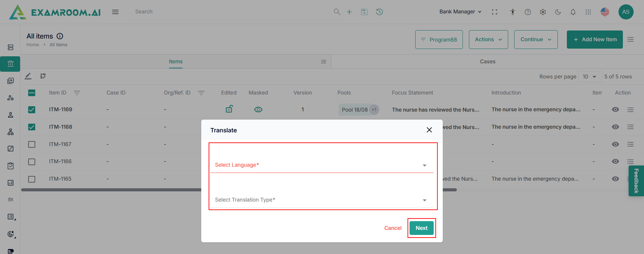Click the Next button in Translate dialog

tap(421, 228)
